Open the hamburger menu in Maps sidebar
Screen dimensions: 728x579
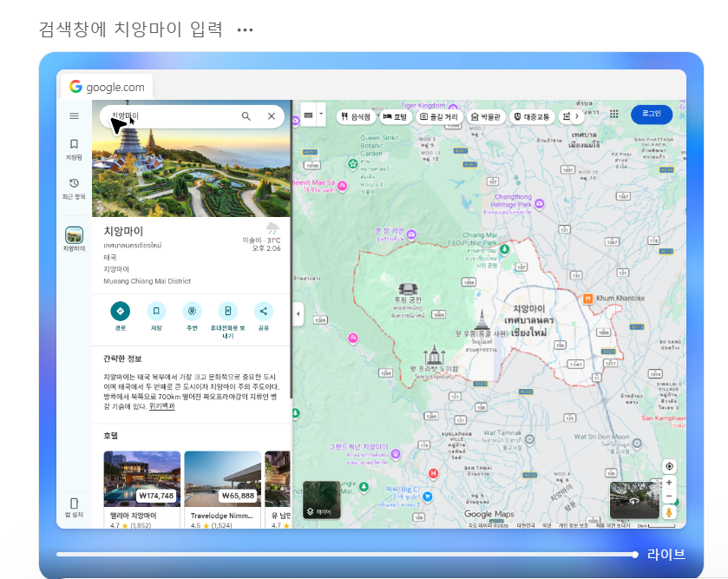click(74, 116)
